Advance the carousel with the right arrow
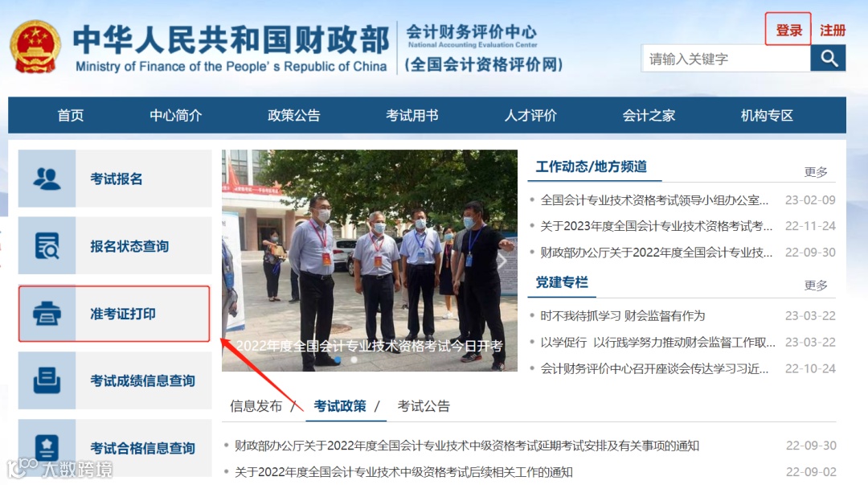The image size is (868, 485). 502,261
